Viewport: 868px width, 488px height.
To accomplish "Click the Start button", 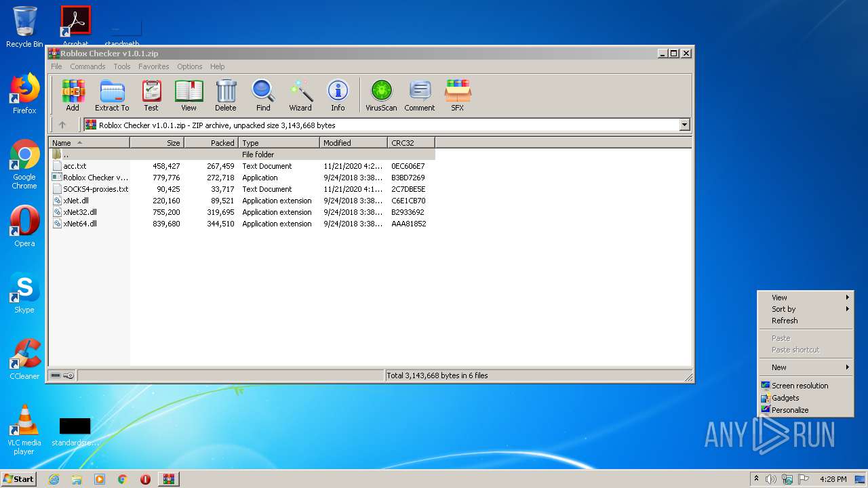I will coord(19,479).
